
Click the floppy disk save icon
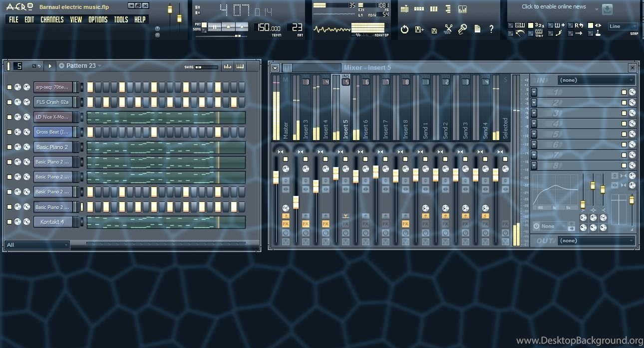(434, 30)
